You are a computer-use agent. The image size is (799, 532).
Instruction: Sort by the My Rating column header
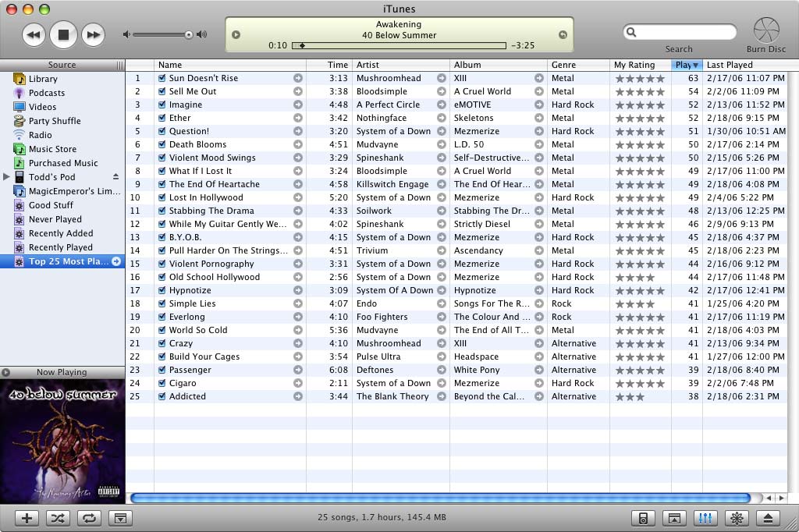(641, 65)
